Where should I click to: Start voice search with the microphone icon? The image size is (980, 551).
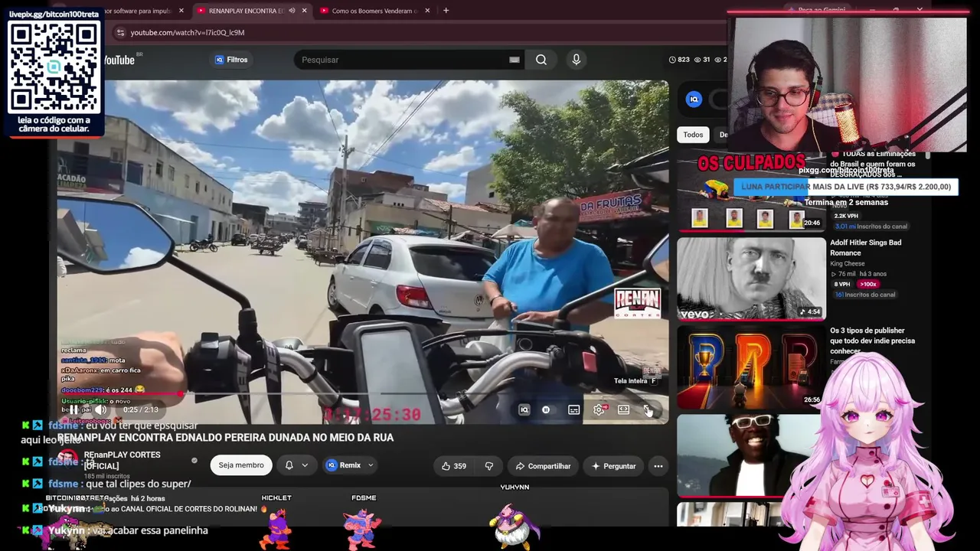coord(577,60)
